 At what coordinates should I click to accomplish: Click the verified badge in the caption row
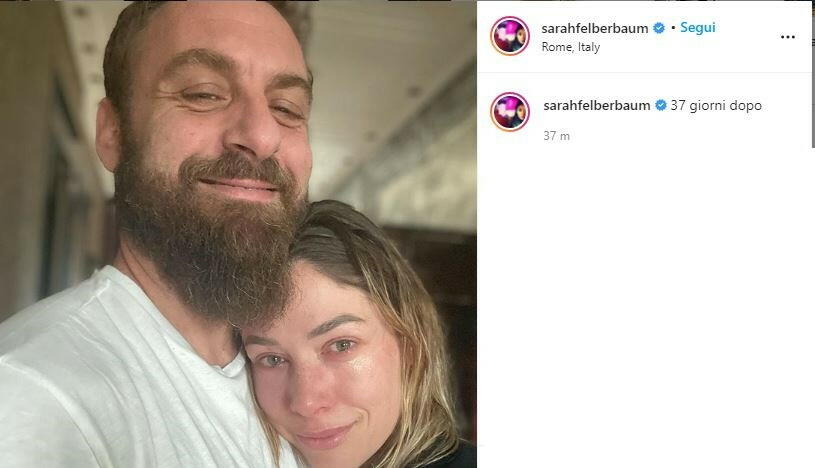click(661, 106)
